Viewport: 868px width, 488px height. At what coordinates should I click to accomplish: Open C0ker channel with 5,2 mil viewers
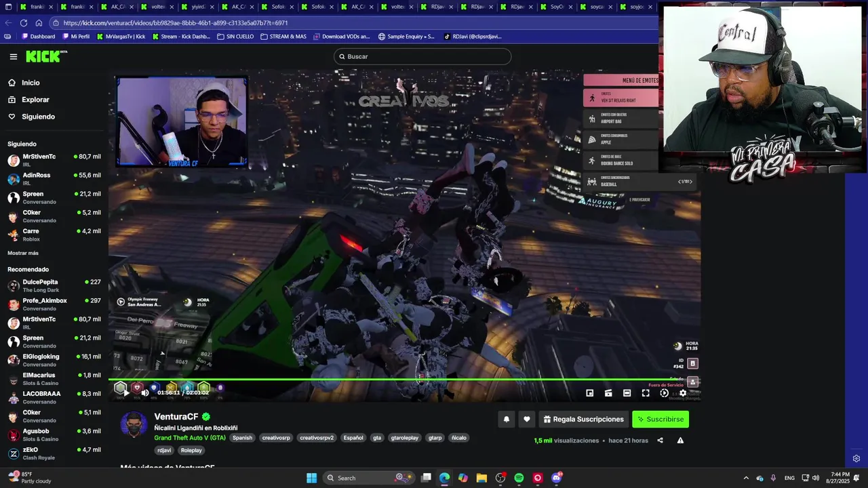point(54,216)
